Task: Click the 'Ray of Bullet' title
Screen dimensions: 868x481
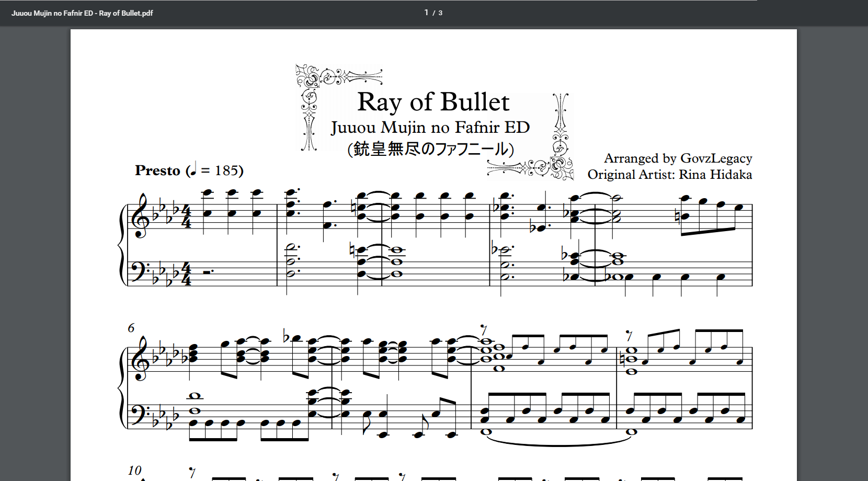Action: [433, 102]
